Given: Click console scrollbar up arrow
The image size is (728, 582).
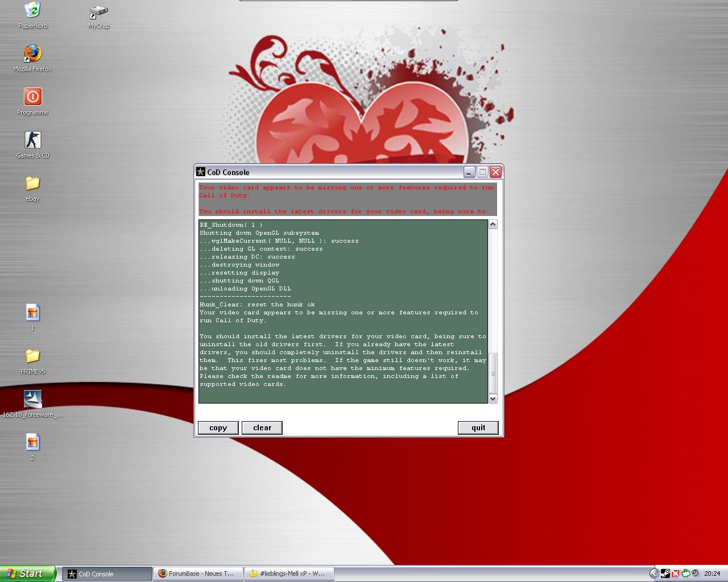Looking at the screenshot, I should 493,225.
